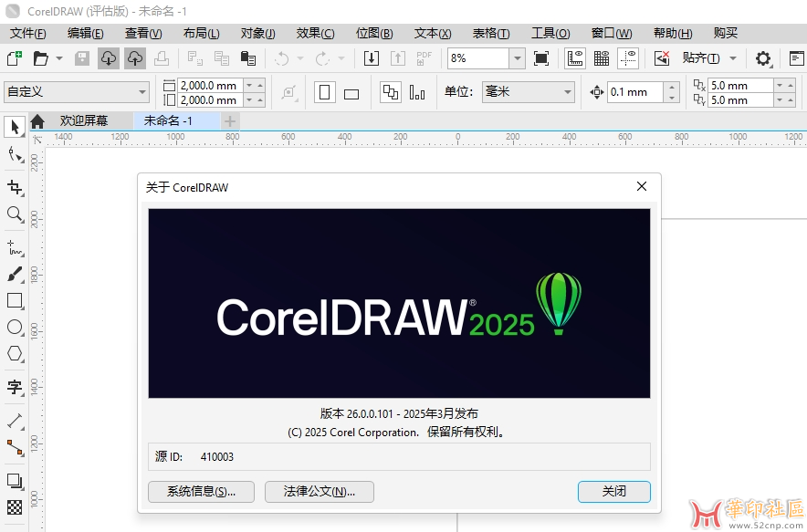Switch to the 欢迎屏幕 tab

83,120
